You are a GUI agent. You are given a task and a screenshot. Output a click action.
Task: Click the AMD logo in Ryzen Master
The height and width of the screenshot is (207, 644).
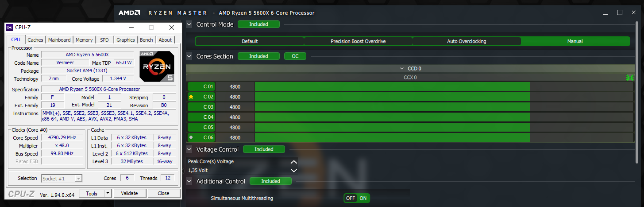click(x=129, y=13)
